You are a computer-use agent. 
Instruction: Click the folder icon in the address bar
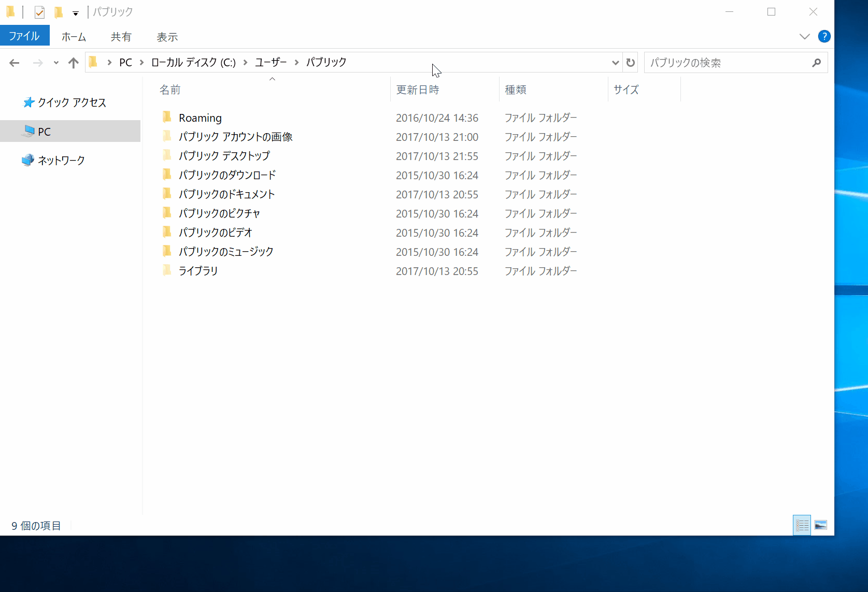pos(93,62)
